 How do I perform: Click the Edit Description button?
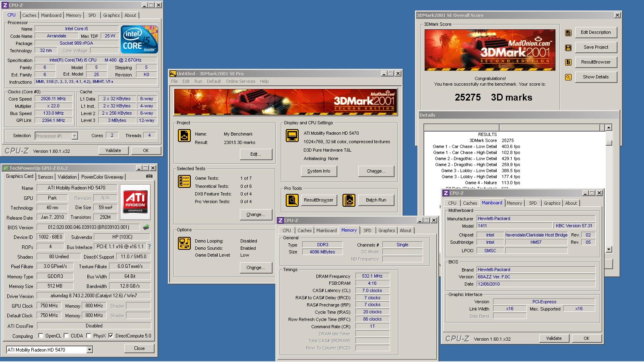(596, 32)
